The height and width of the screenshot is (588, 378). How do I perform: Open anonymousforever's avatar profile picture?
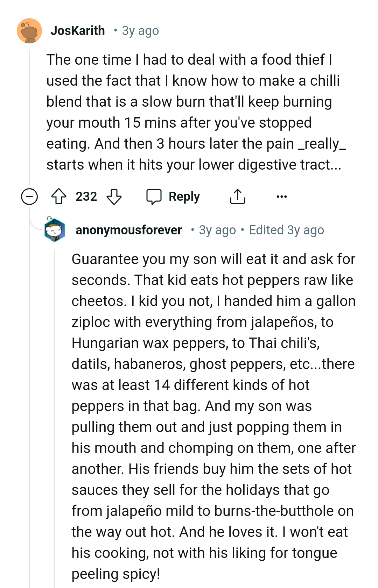point(55,230)
